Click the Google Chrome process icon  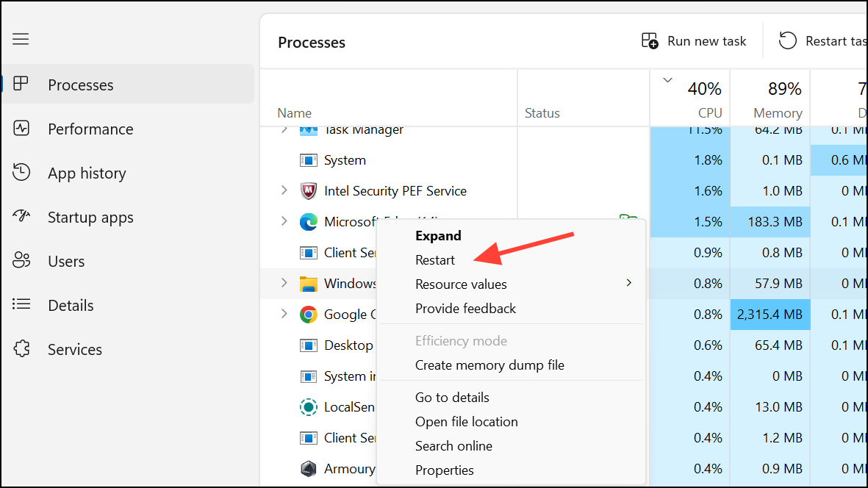tap(309, 314)
